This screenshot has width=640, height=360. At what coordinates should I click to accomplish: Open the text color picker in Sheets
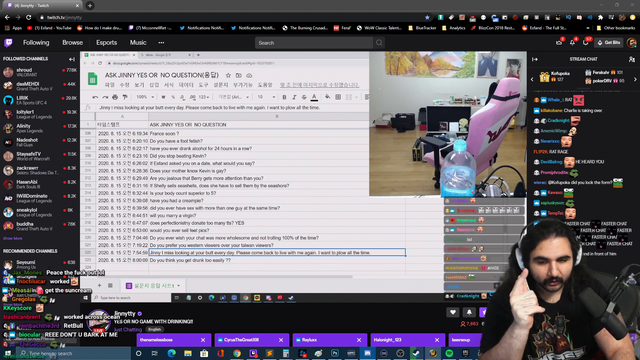(x=314, y=97)
